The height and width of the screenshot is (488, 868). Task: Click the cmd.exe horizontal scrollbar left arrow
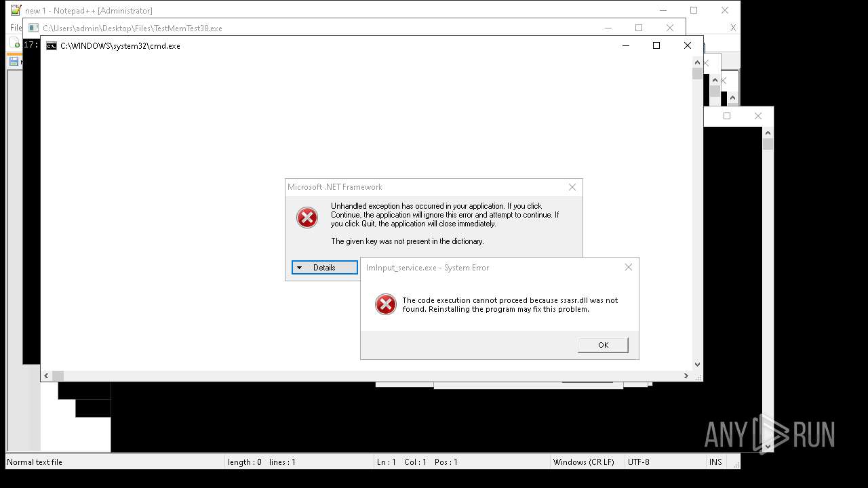point(46,375)
